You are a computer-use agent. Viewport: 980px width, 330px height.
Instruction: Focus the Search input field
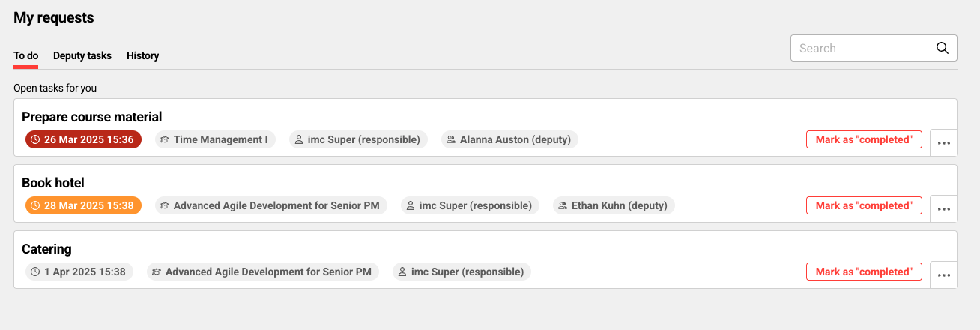tap(862, 48)
